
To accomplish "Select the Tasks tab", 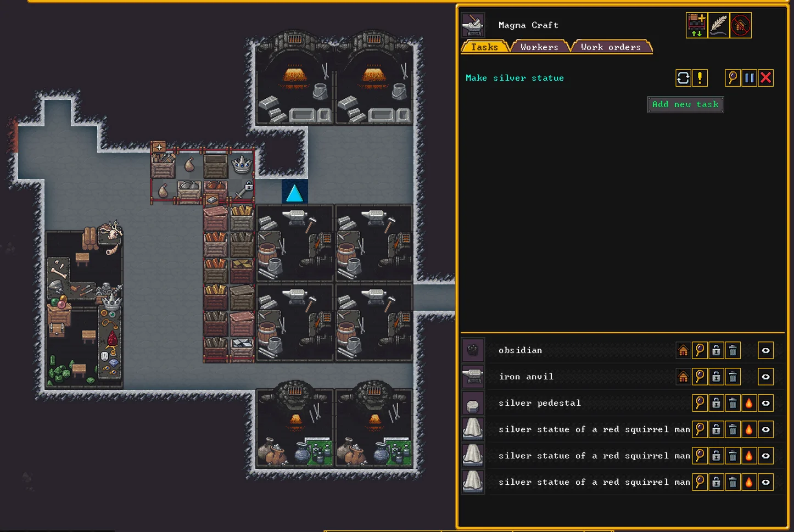I will pos(484,47).
